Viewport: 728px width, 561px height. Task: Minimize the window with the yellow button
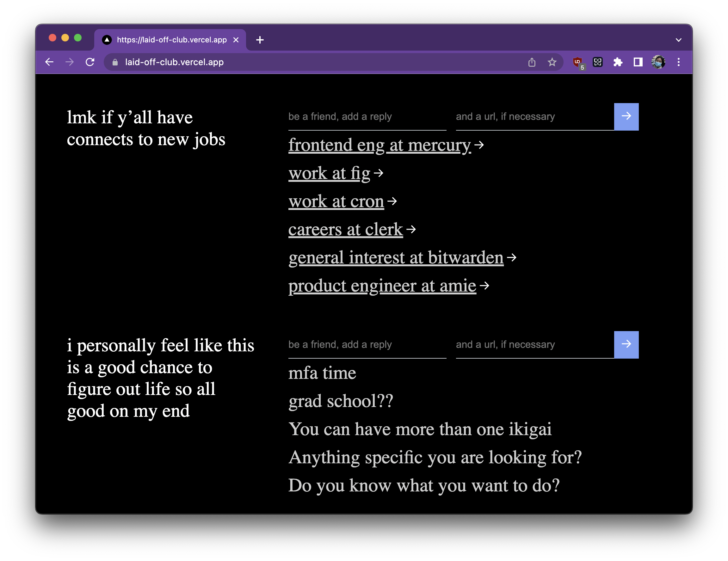[65, 38]
